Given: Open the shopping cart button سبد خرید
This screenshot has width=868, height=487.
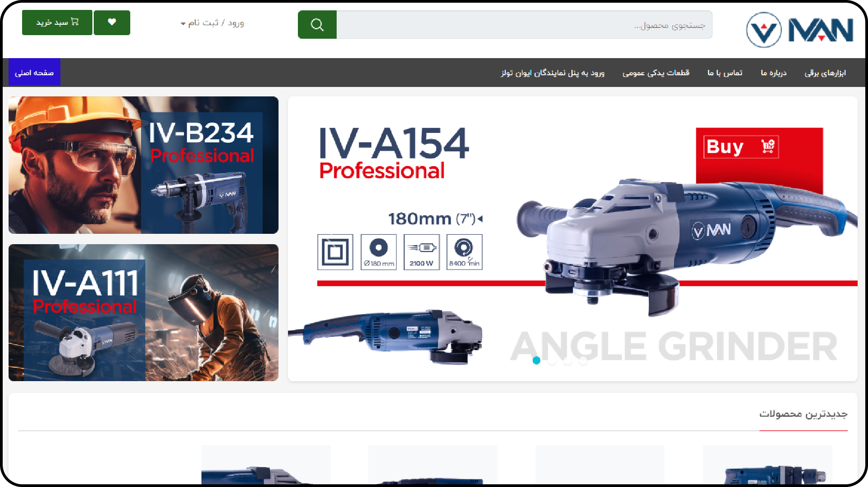Looking at the screenshot, I should 57,22.
